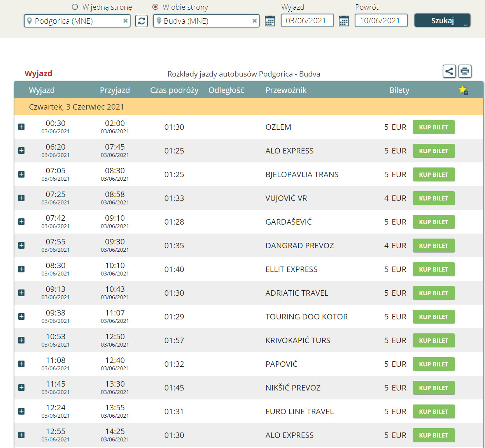Select the W jedną stronę option
This screenshot has width=485, height=448.
[75, 7]
